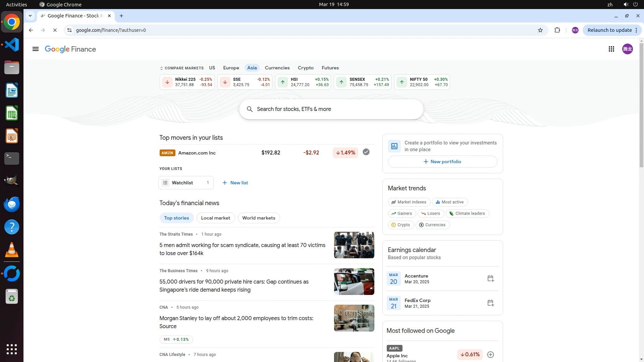Switch to the Crypto markets tab
Screen dimensions: 644x362
click(305, 68)
